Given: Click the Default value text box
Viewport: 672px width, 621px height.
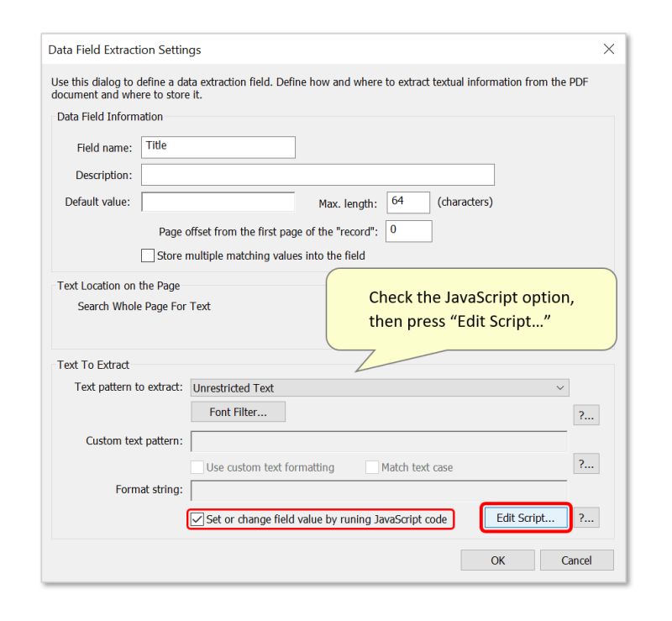Looking at the screenshot, I should pyautogui.click(x=218, y=202).
